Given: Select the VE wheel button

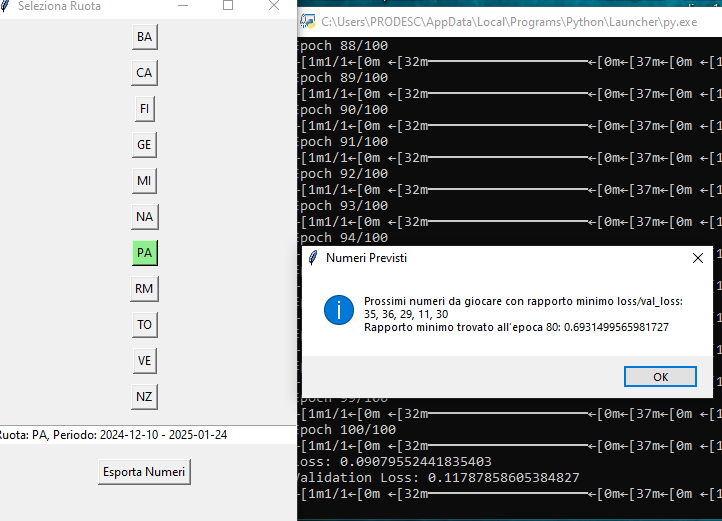Looking at the screenshot, I should (x=145, y=361).
